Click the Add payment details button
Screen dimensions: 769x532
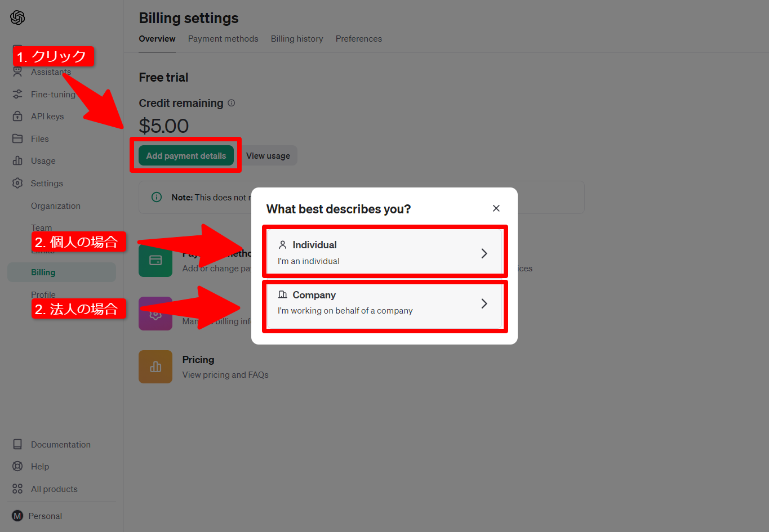(x=186, y=156)
